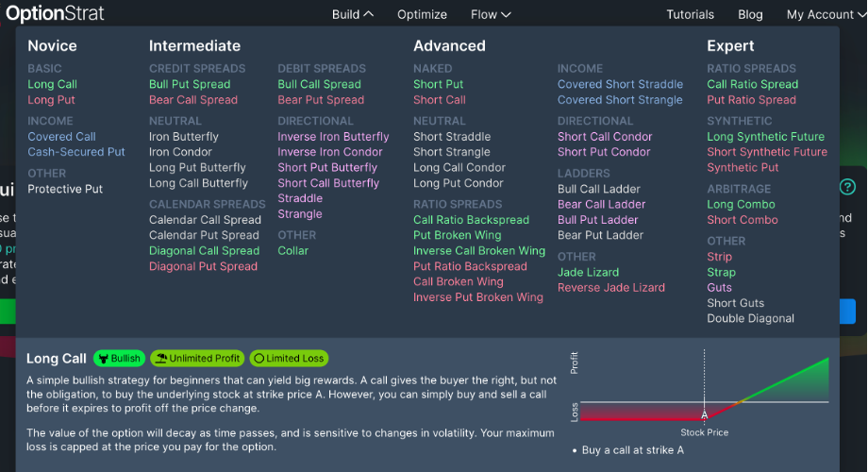The width and height of the screenshot is (868, 472).
Task: Select Put Ratio Spread
Action: (x=751, y=100)
